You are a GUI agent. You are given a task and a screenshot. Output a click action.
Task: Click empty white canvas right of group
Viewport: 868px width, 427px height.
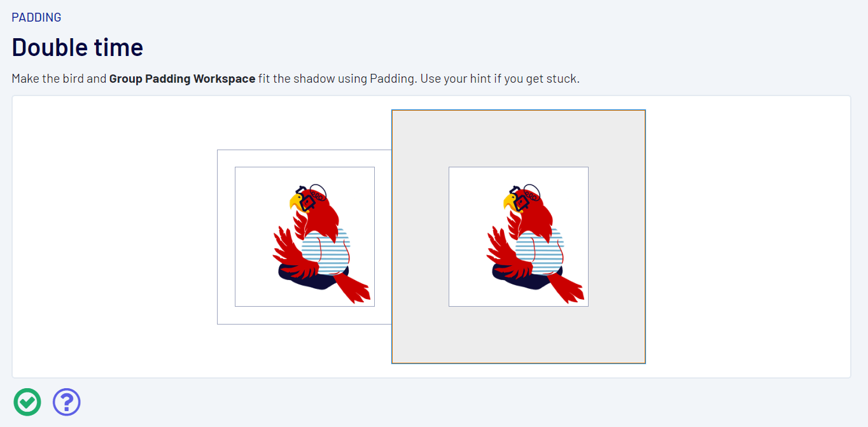748,237
